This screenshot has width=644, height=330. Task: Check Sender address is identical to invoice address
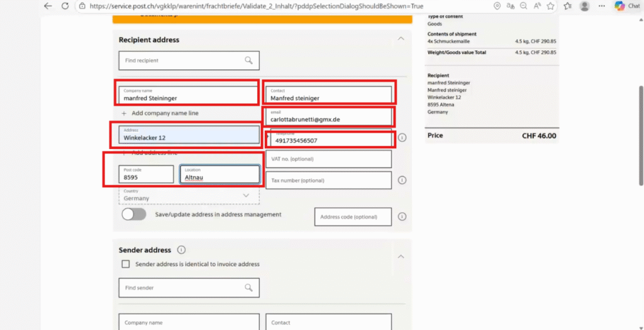126,264
